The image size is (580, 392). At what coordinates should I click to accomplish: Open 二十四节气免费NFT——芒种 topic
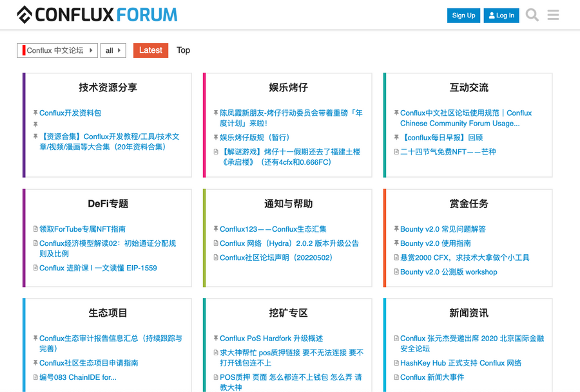(x=448, y=152)
